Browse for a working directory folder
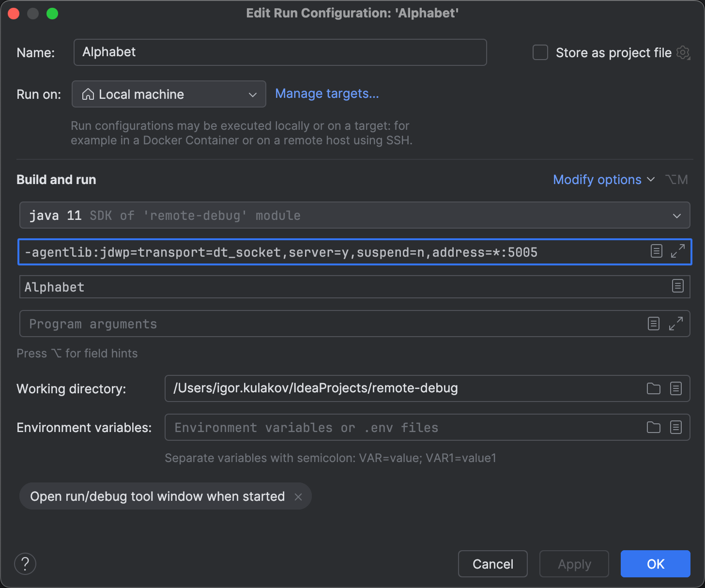The width and height of the screenshot is (705, 588). click(653, 388)
